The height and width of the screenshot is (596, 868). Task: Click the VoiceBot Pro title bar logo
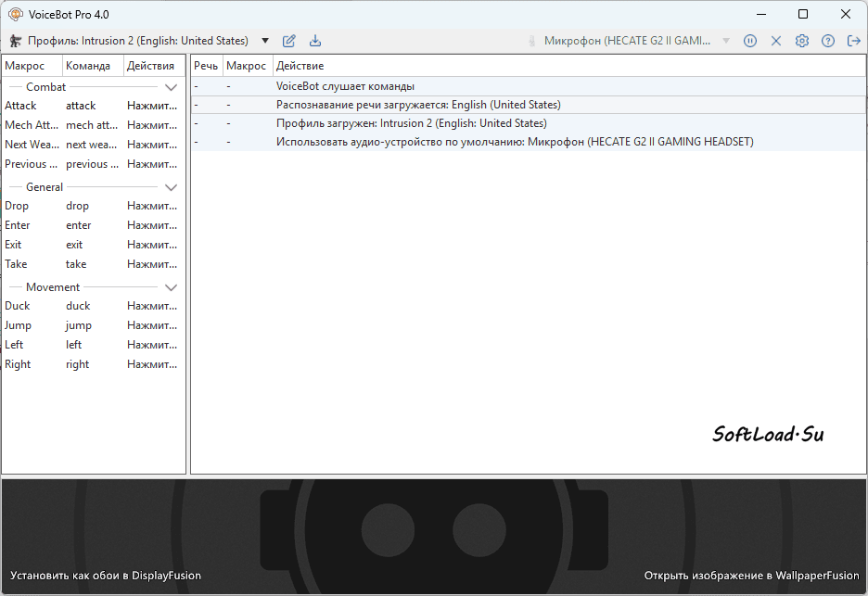point(16,15)
